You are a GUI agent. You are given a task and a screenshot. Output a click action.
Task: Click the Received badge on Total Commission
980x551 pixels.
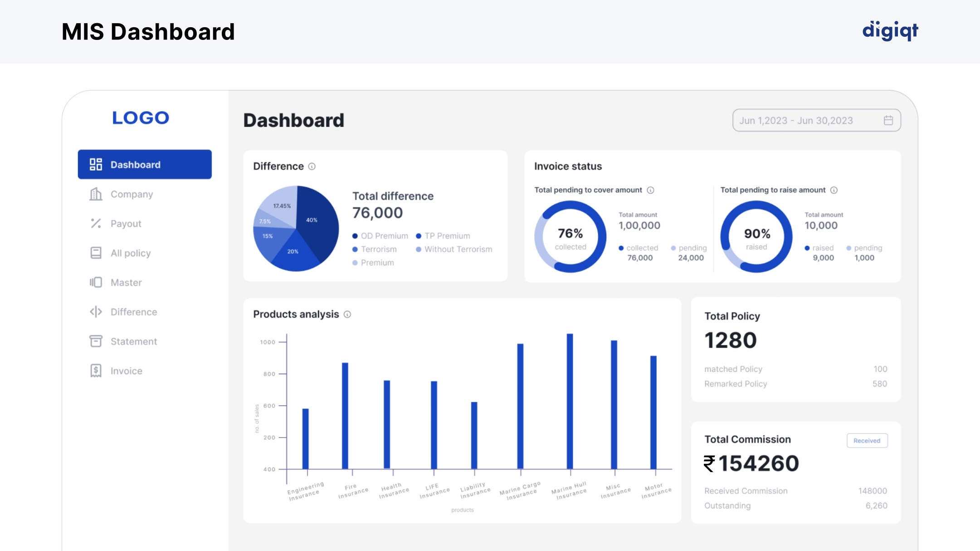867,440
